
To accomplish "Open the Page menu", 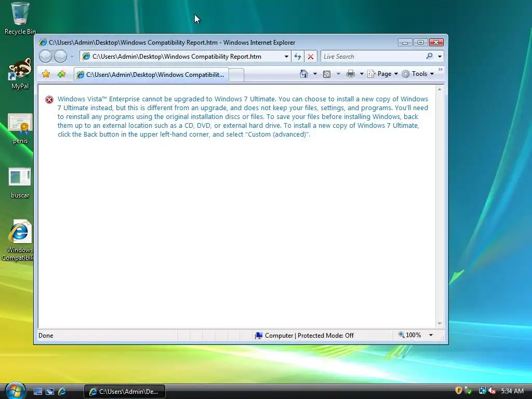I will 383,74.
